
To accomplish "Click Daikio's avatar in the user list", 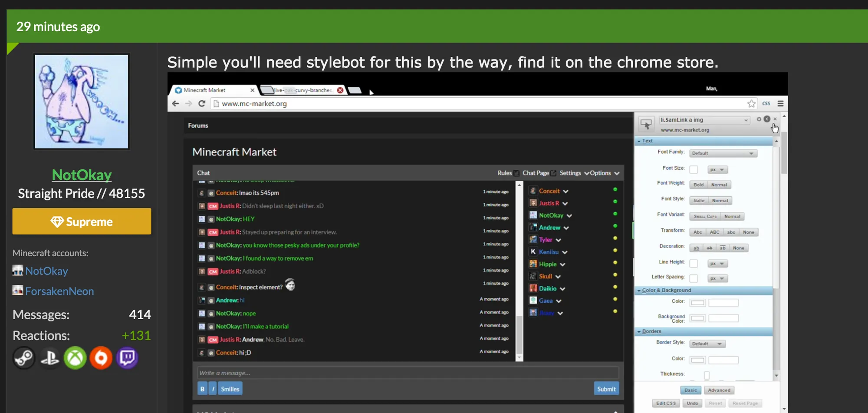I will tap(533, 288).
